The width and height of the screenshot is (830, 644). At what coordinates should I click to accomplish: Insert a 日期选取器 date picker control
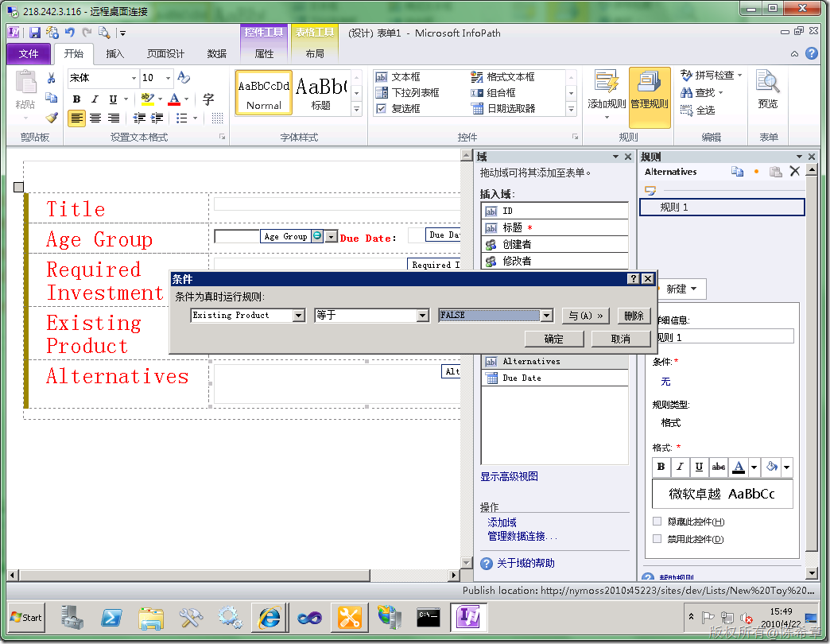point(503,109)
